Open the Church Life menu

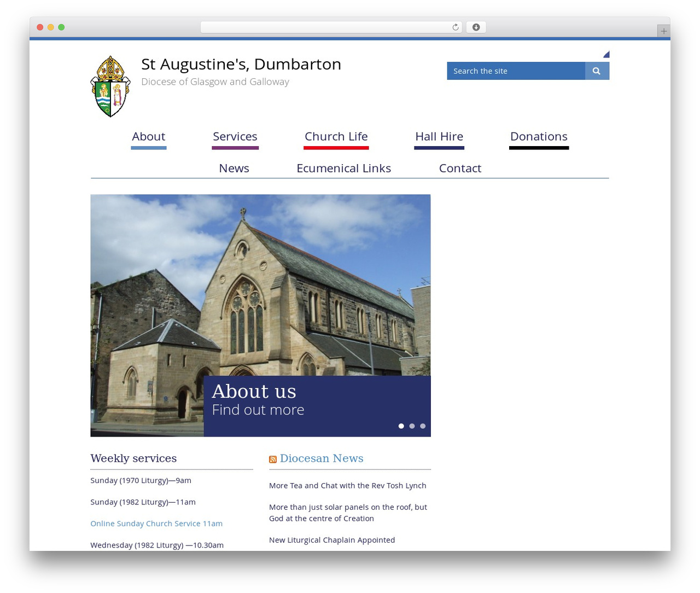click(336, 137)
